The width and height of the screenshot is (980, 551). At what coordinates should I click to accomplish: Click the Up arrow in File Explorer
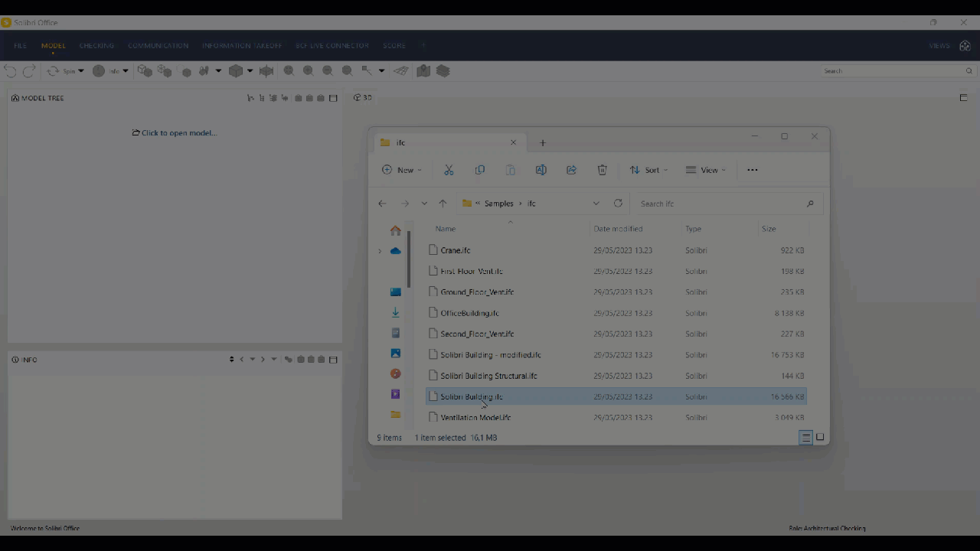[x=443, y=204]
